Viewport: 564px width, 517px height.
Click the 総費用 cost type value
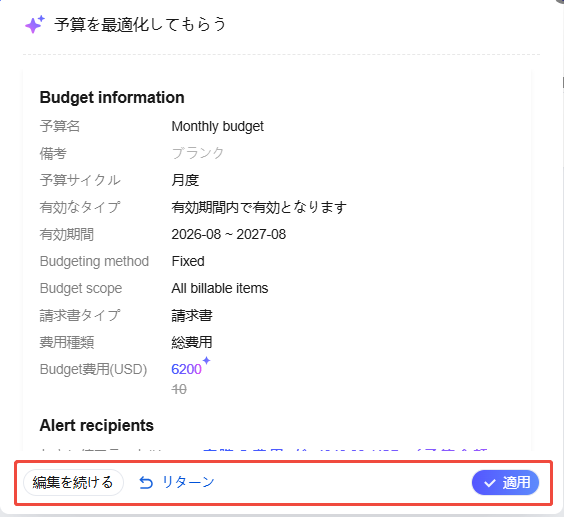click(192, 342)
